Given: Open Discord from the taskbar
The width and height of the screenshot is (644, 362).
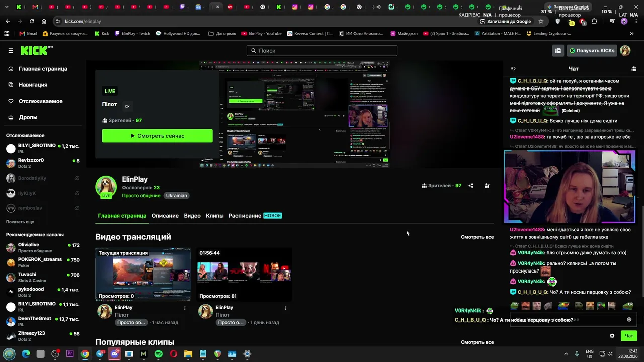Looking at the screenshot, I should point(114,354).
